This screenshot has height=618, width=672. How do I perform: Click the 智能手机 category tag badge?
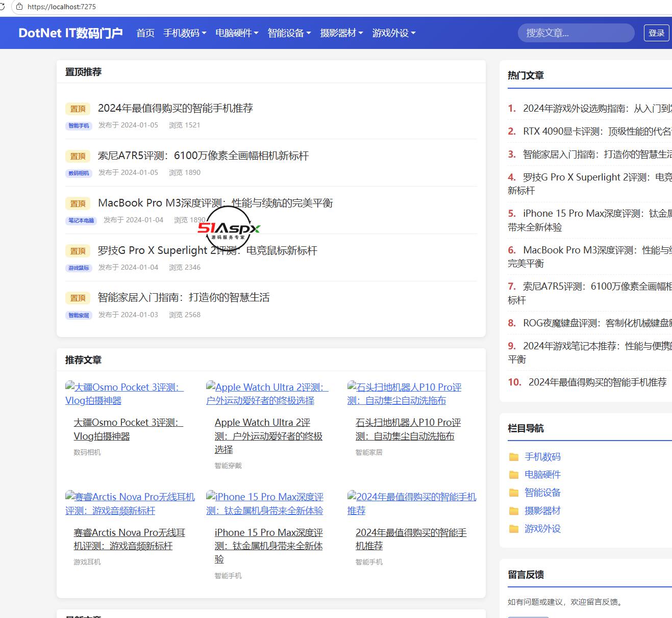pyautogui.click(x=79, y=125)
